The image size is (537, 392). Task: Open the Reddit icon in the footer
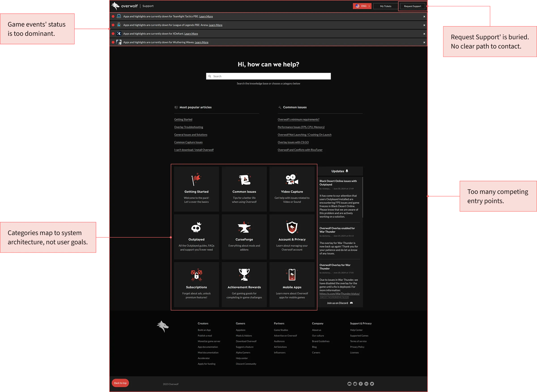(355, 384)
